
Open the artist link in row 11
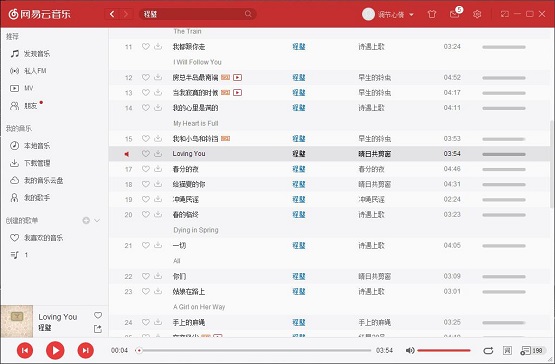[x=299, y=46]
